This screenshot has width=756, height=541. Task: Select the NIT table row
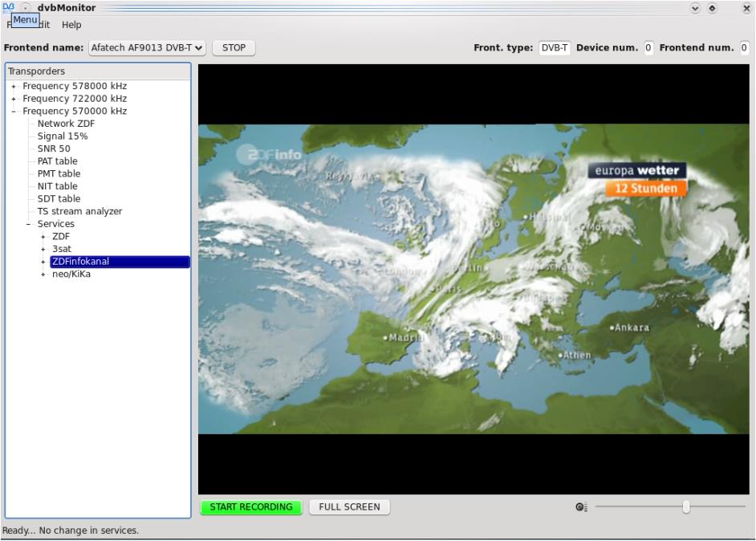[x=57, y=186]
